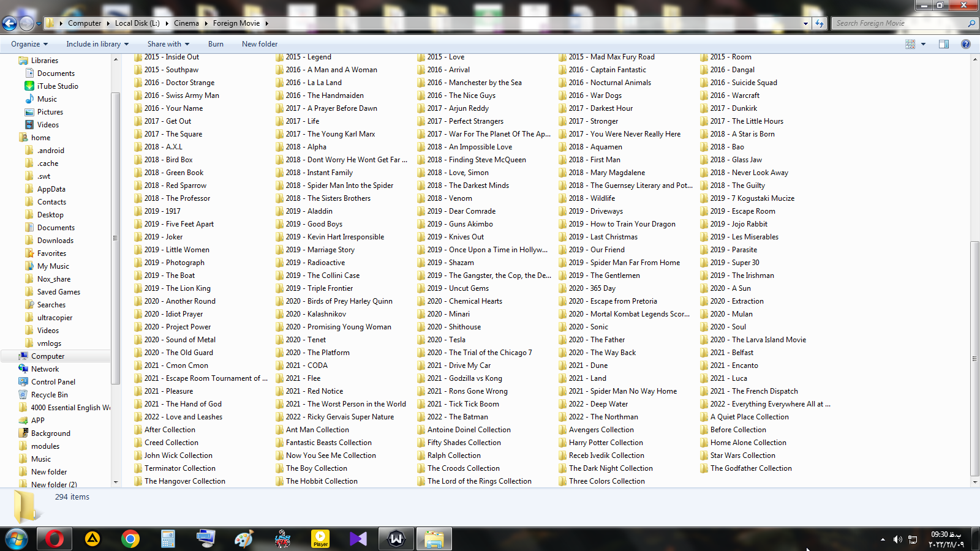Image resolution: width=980 pixels, height=551 pixels.
Task: Click the file list vertical scrollbar
Action: (974, 358)
